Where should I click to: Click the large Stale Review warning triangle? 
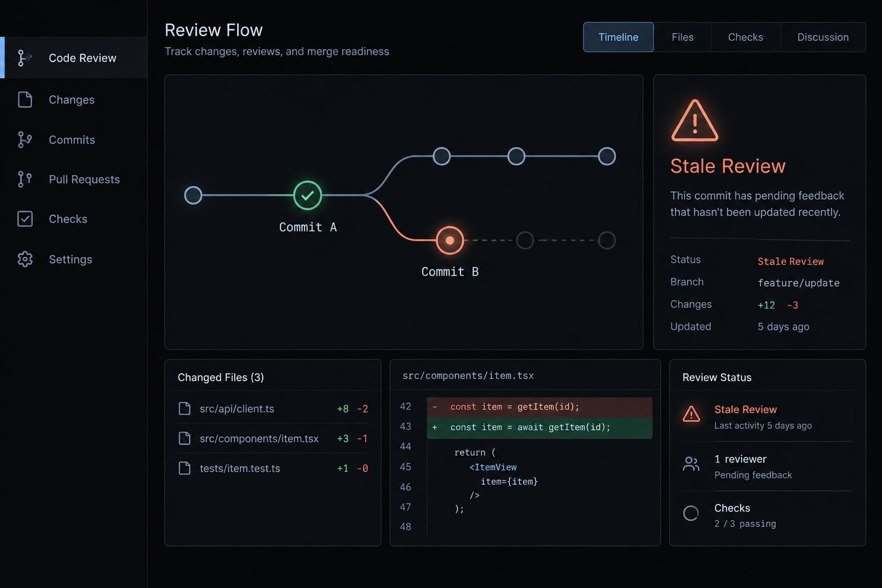tap(695, 121)
